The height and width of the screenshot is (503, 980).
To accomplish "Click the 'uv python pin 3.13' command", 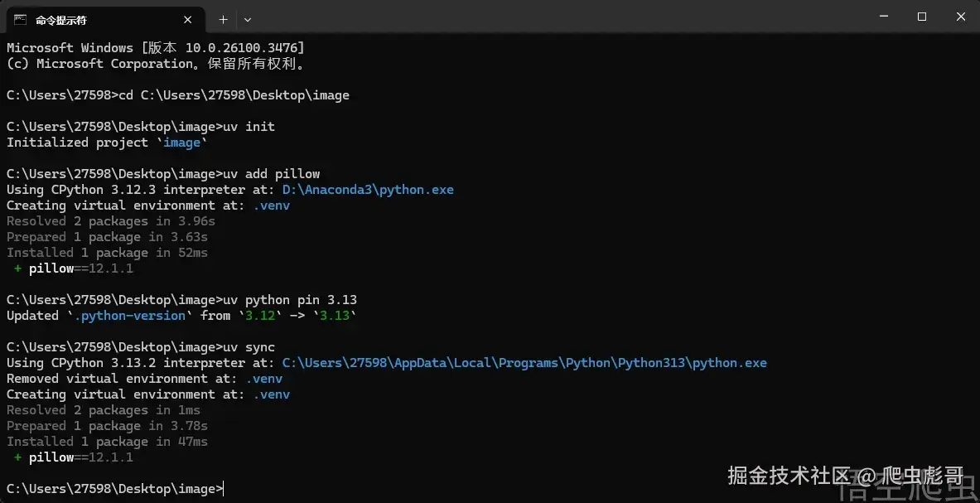I will pyautogui.click(x=290, y=299).
